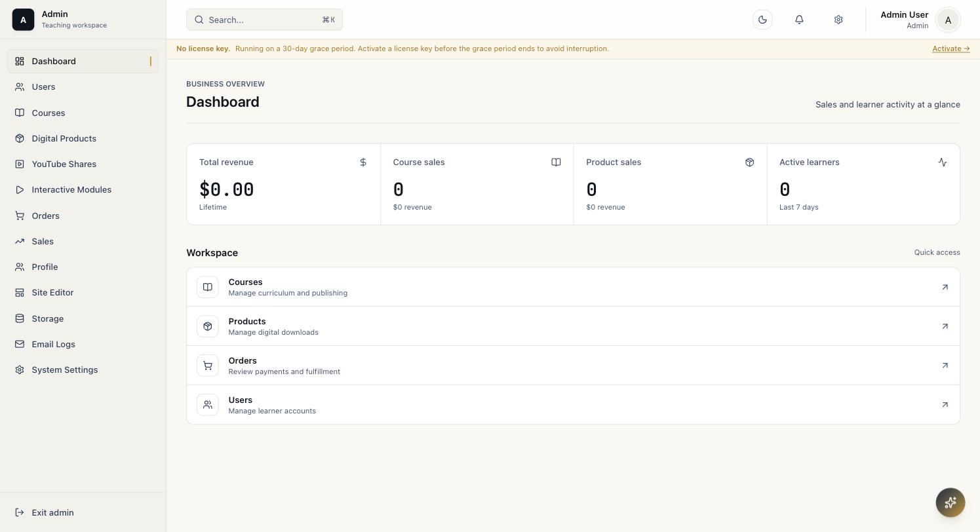Click the Courses book icon in Workspace
Image resolution: width=980 pixels, height=532 pixels.
click(x=208, y=287)
